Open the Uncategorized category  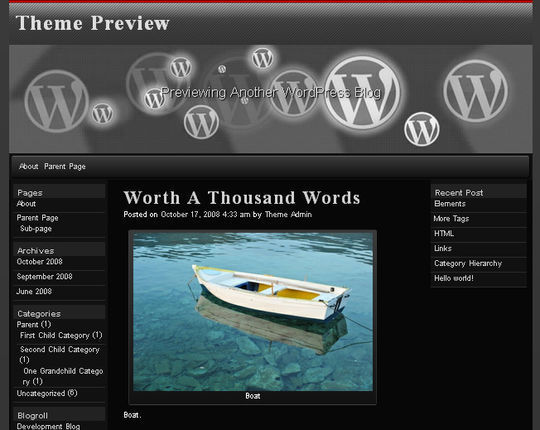click(x=41, y=393)
